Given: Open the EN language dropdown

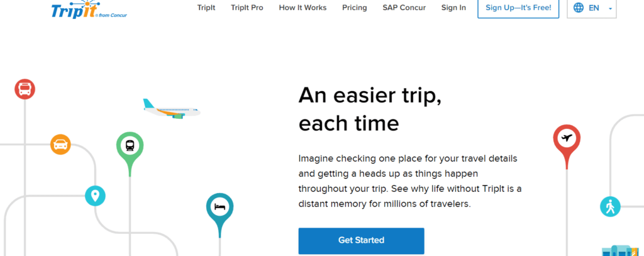Looking at the screenshot, I should coord(592,8).
